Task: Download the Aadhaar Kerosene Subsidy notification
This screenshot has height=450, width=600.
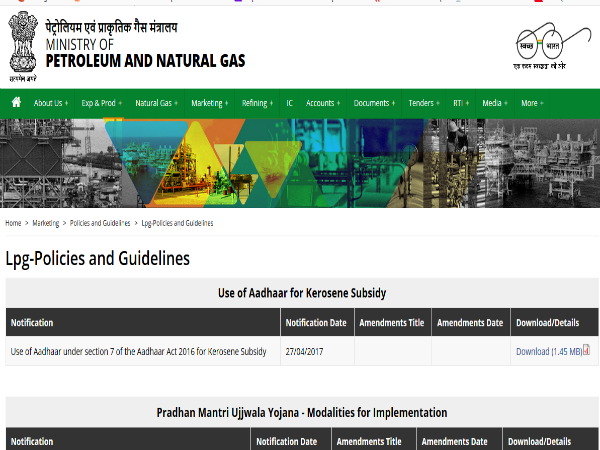Action: pyautogui.click(x=548, y=351)
